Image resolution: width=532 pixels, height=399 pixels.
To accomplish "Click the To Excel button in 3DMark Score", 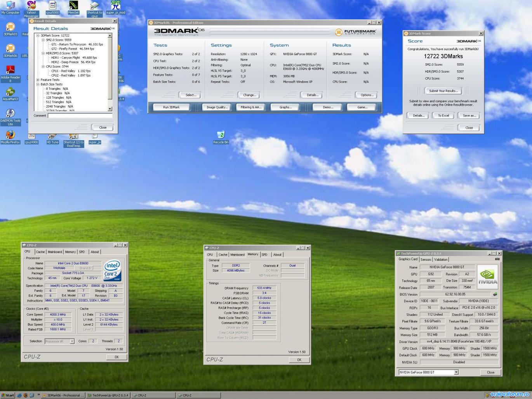I will [443, 115].
